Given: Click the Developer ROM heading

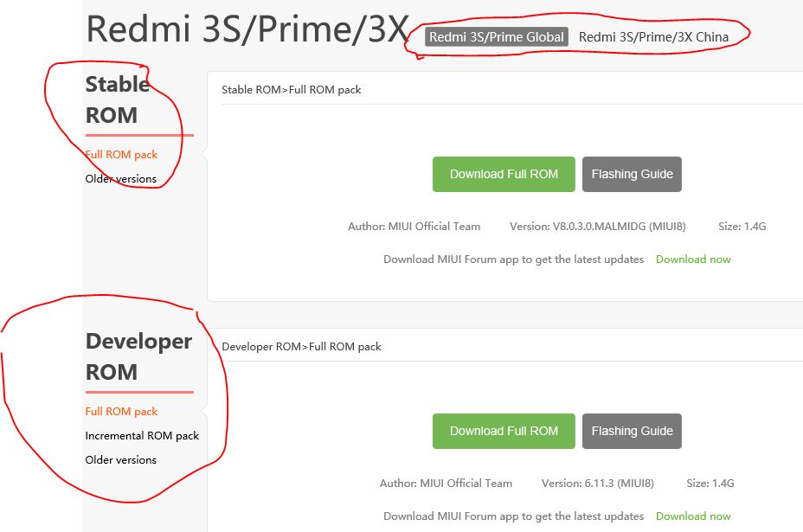Looking at the screenshot, I should [x=138, y=356].
